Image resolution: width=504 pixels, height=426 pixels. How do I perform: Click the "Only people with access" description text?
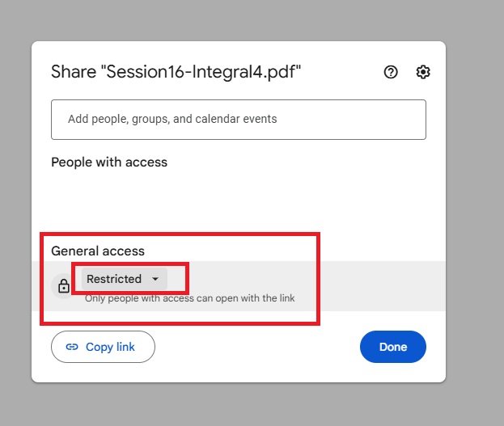pos(189,298)
